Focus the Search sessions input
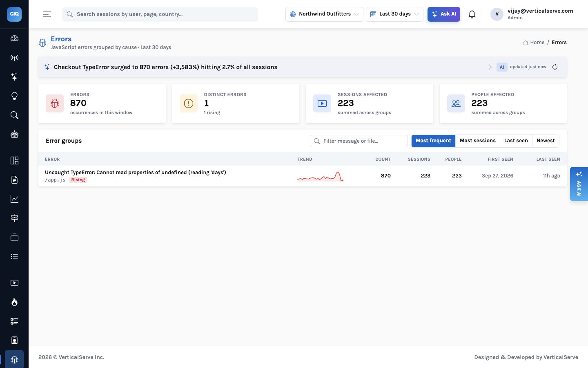This screenshot has width=588, height=368. (160, 14)
